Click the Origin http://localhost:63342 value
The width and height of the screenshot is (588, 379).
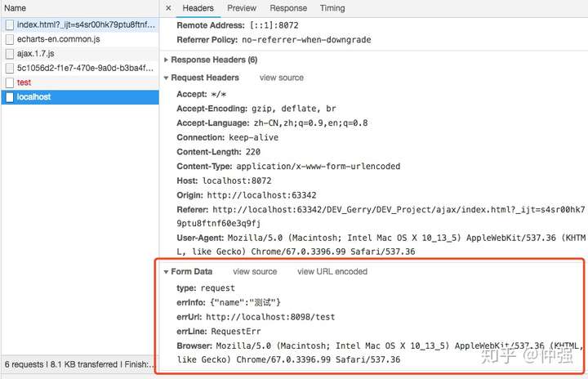[262, 195]
